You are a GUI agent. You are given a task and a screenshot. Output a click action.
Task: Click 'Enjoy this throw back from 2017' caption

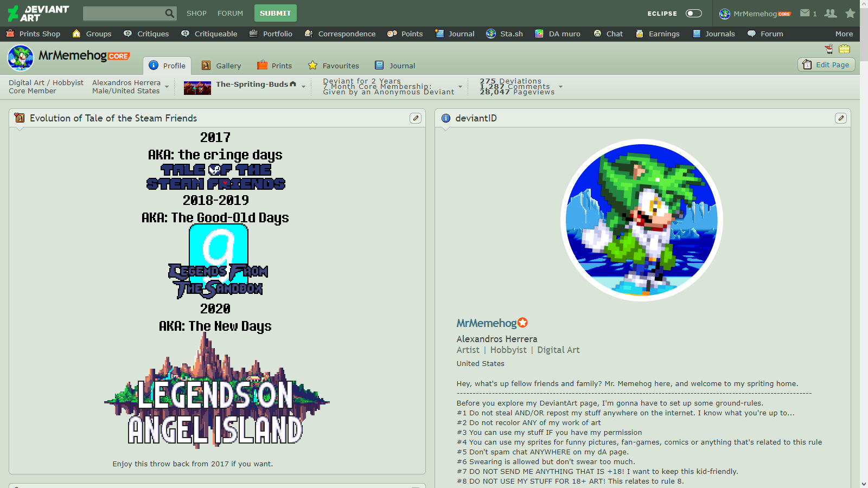point(193,464)
